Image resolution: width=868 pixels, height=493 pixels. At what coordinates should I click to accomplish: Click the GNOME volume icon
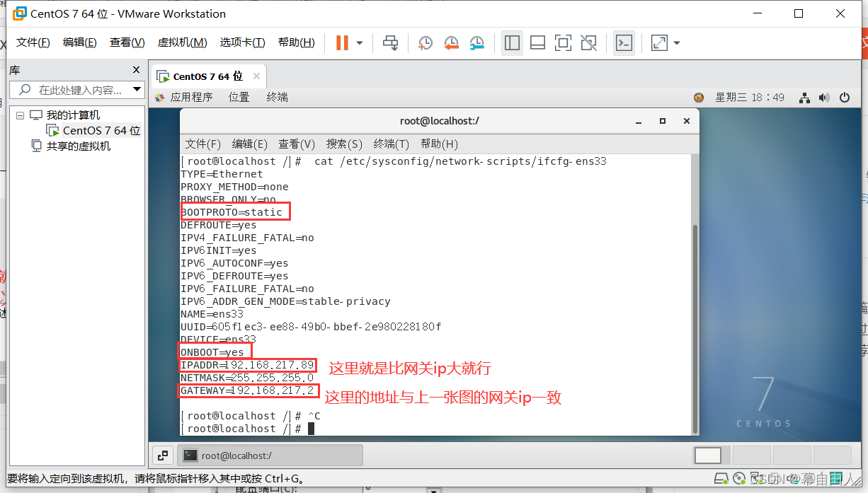(x=823, y=98)
